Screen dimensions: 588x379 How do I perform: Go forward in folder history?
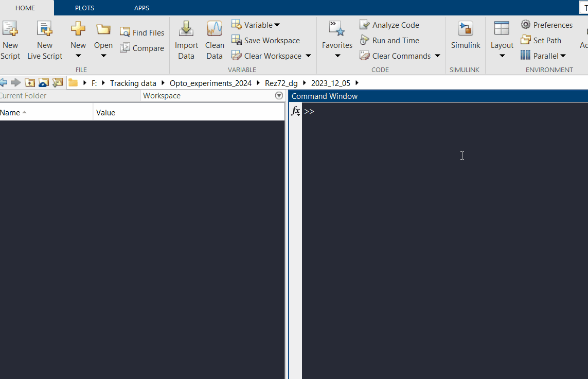coord(15,82)
